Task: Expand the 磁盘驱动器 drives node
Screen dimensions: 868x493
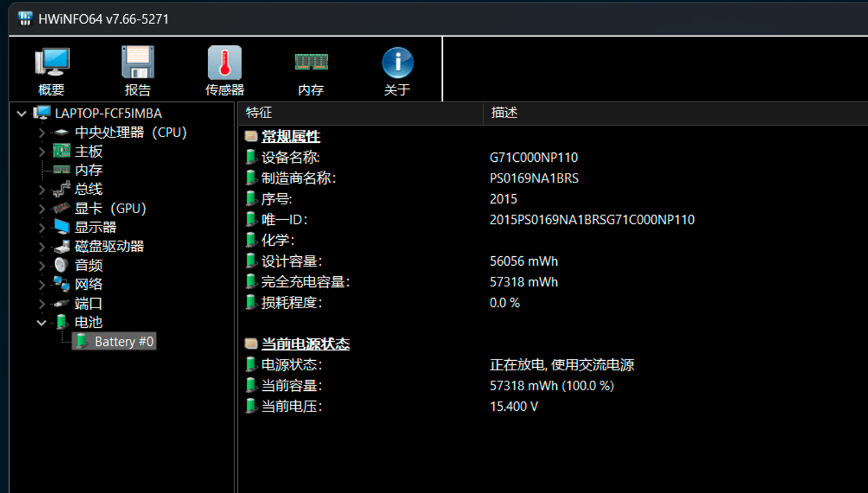Action: [x=42, y=246]
